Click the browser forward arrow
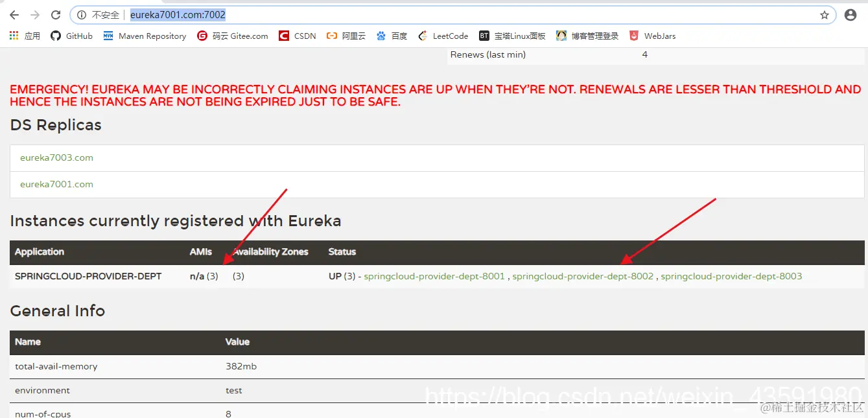The image size is (868, 418). pyautogui.click(x=35, y=15)
